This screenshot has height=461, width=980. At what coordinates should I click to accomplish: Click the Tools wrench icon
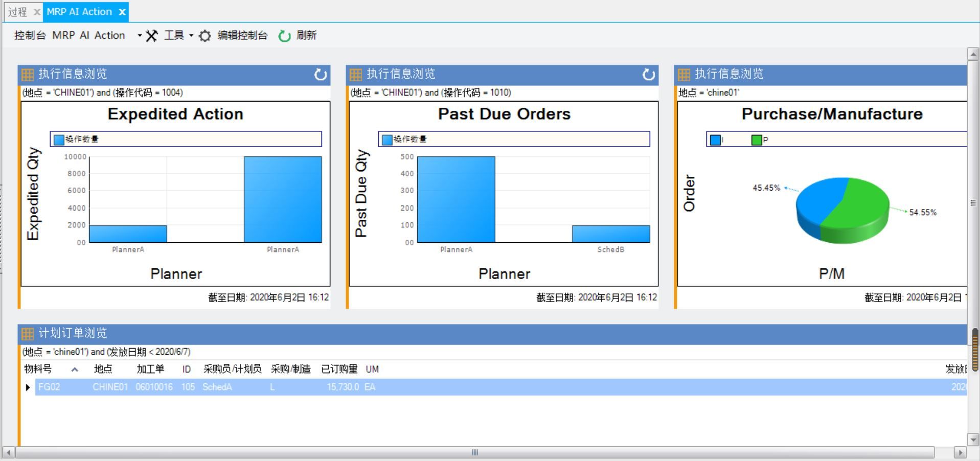tap(152, 36)
